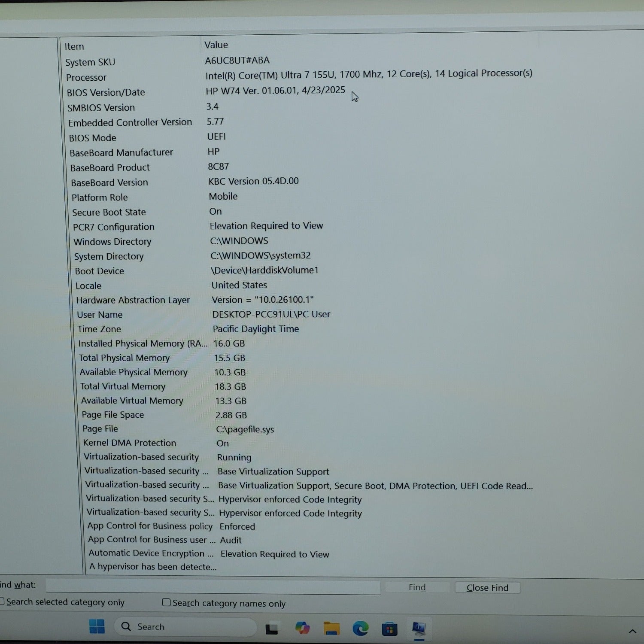This screenshot has width=644, height=644.
Task: Select the Processor row
Action: (x=299, y=76)
